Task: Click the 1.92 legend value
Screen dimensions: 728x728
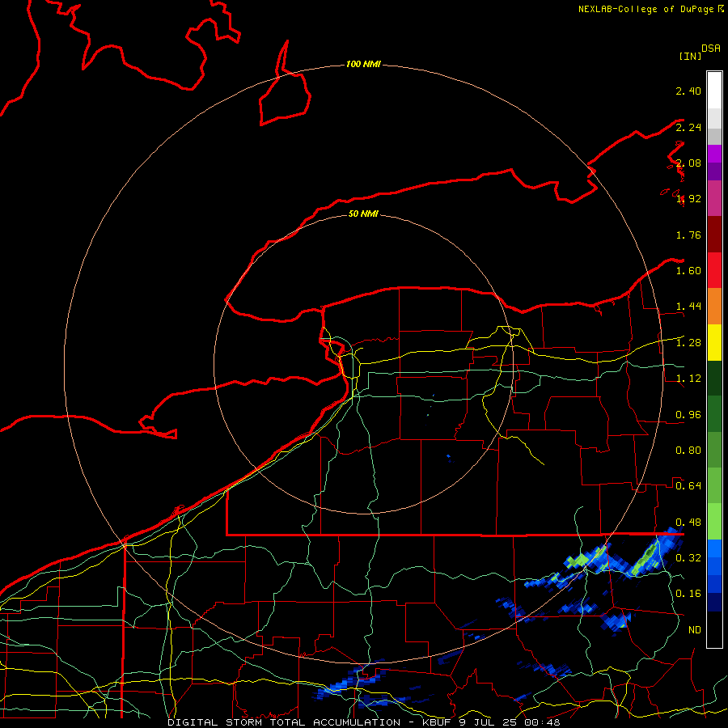Action: pyautogui.click(x=688, y=199)
